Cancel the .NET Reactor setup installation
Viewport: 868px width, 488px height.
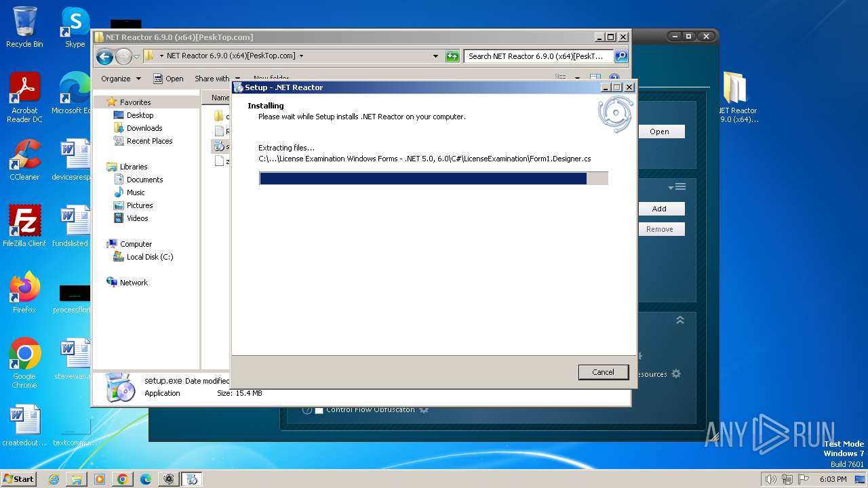click(x=603, y=372)
